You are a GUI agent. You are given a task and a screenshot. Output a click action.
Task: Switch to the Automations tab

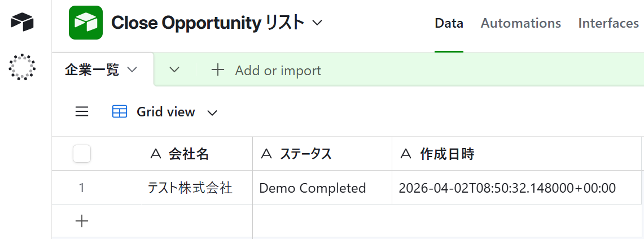coord(520,23)
